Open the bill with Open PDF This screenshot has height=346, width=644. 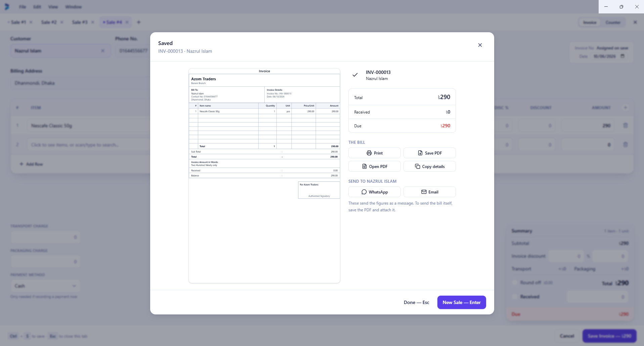[374, 166]
